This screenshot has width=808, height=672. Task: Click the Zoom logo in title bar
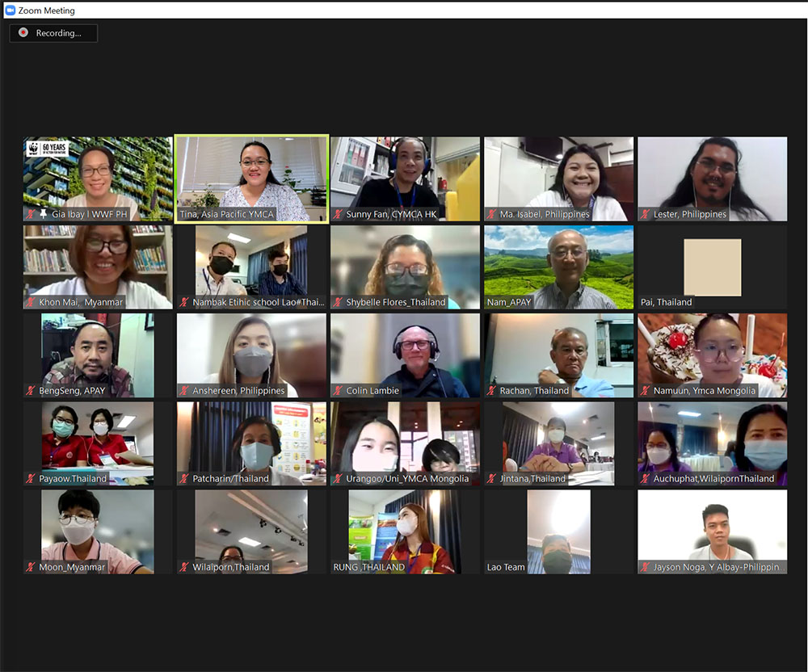pos(11,10)
